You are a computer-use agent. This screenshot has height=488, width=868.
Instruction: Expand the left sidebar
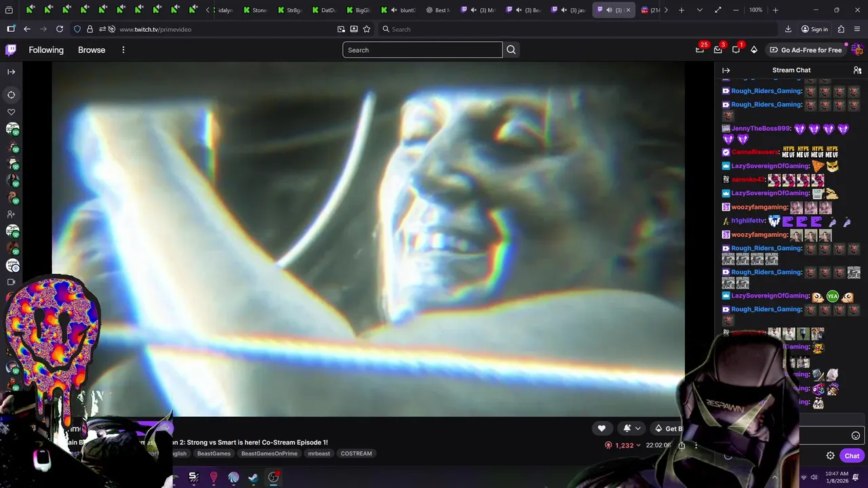tap(12, 72)
